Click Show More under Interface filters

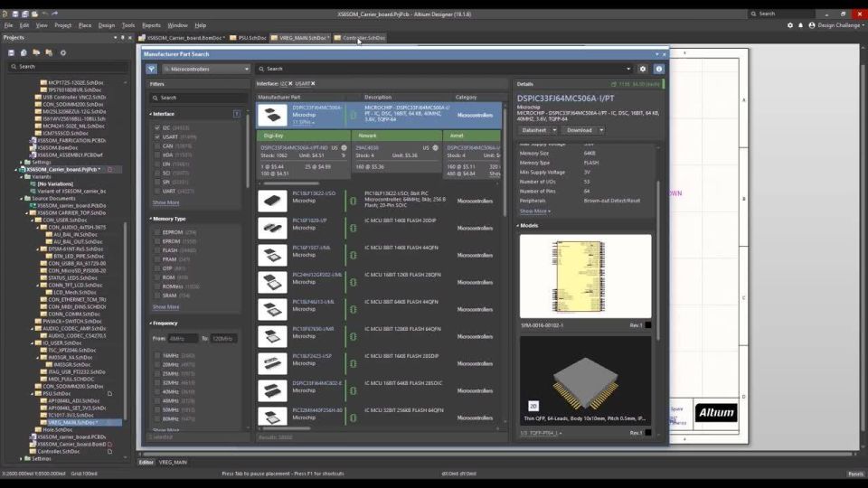click(x=165, y=202)
